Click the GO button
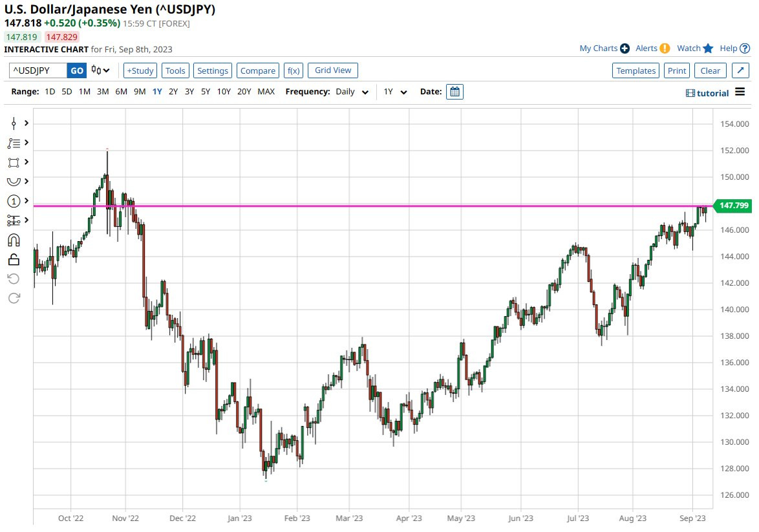Screen dimensions: 759x532 [x=77, y=70]
